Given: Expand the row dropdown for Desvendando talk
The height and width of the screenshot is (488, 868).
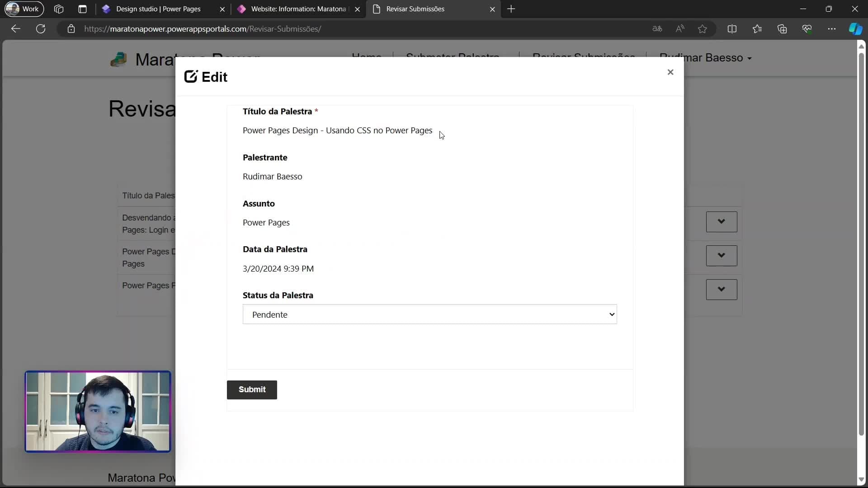Looking at the screenshot, I should pyautogui.click(x=722, y=222).
